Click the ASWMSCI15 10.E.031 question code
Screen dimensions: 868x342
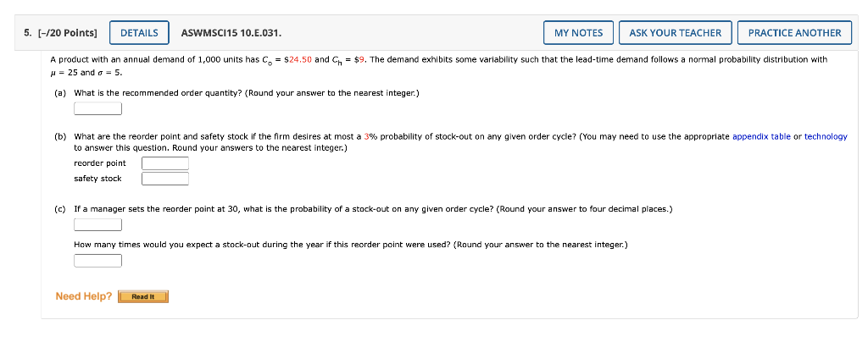click(231, 33)
